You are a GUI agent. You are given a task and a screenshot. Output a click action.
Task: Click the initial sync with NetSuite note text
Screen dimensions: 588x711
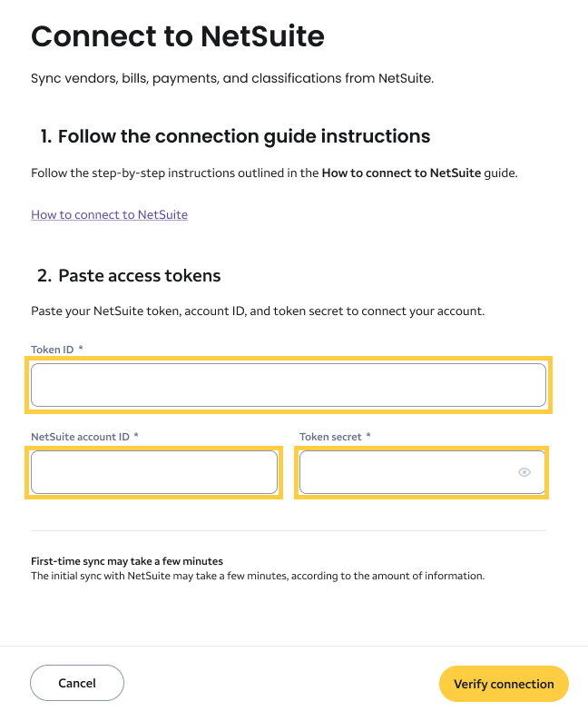point(258,576)
